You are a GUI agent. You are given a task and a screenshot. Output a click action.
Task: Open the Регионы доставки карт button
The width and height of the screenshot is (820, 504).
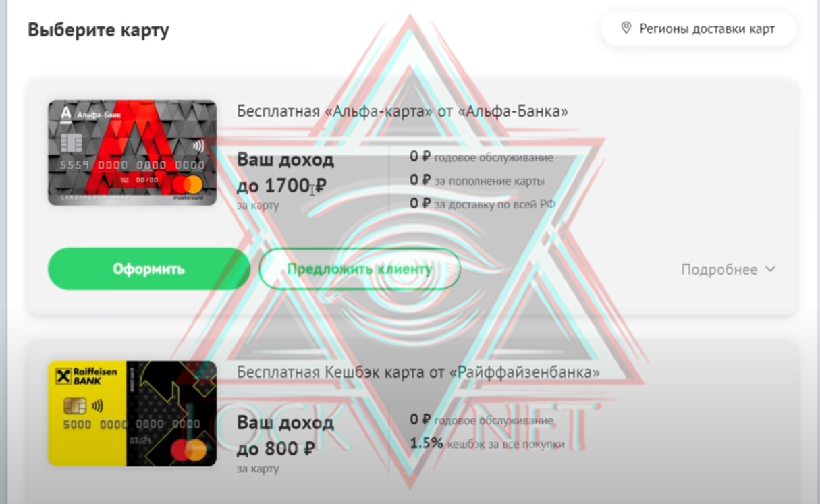tap(698, 29)
